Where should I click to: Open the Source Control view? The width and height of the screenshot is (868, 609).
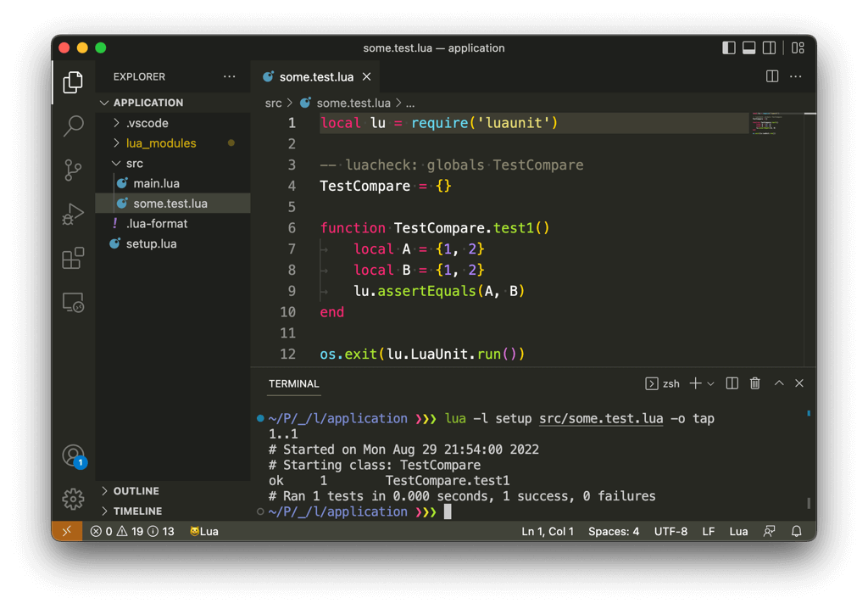pos(73,170)
